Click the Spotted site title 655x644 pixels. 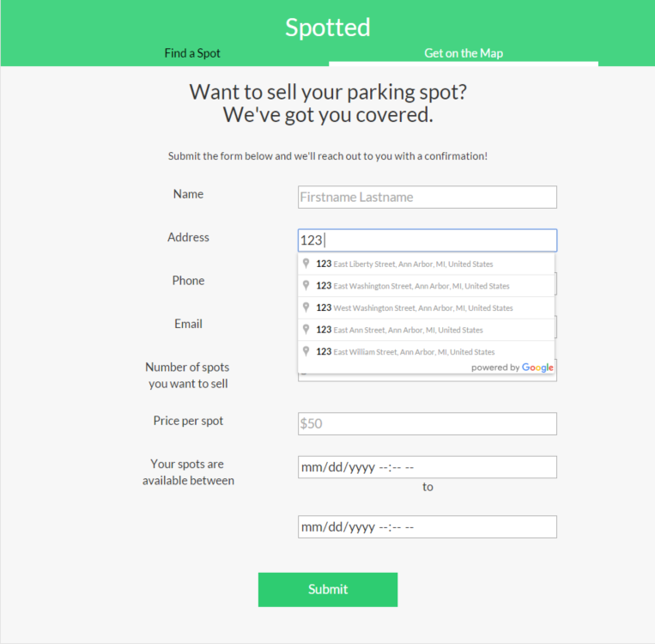328,27
